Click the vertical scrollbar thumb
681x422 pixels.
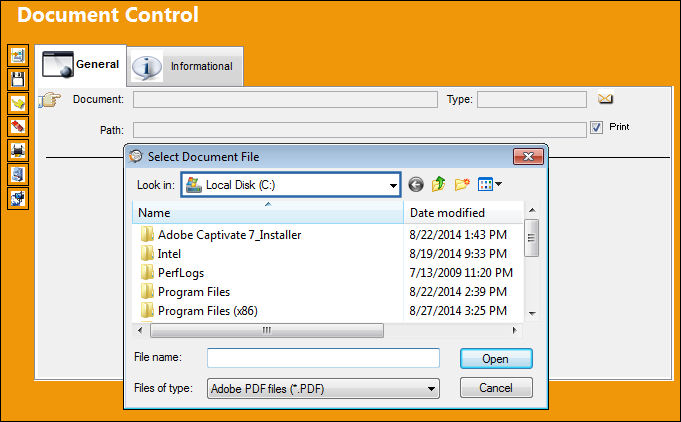[532, 238]
